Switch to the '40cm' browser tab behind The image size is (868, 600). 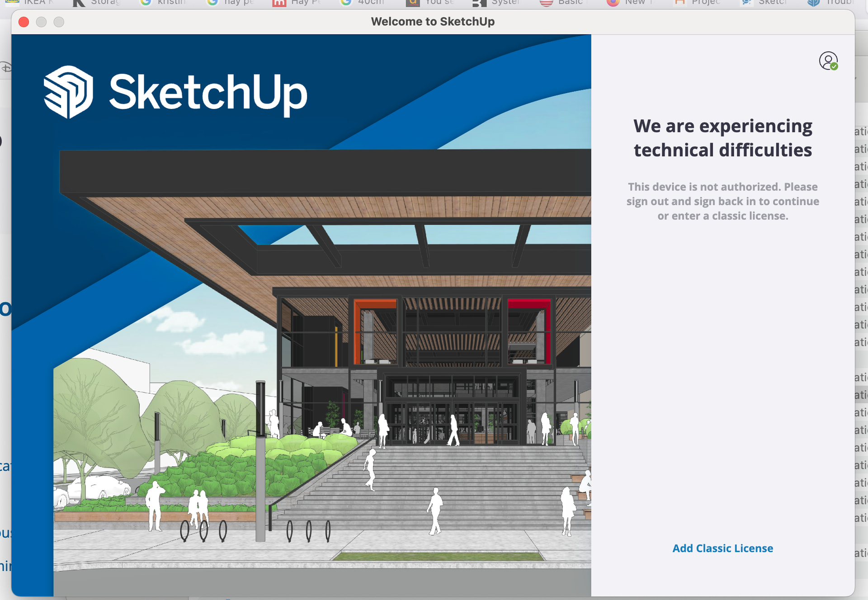point(363,3)
